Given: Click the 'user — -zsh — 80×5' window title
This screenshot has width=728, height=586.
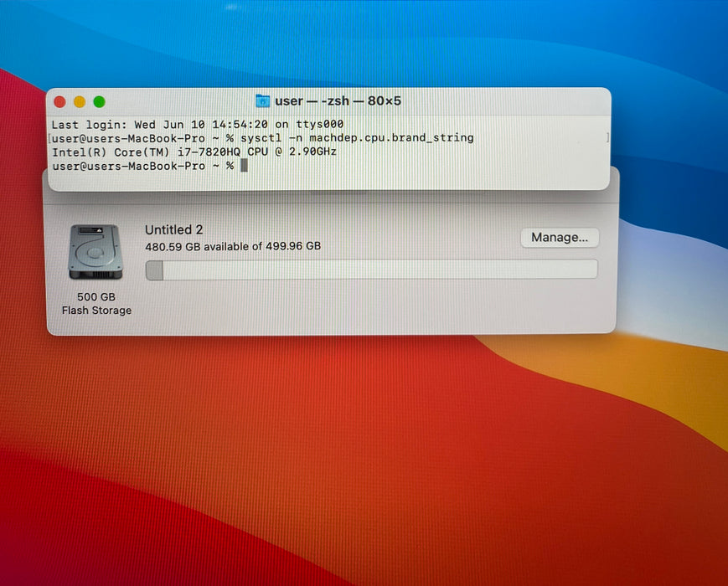Looking at the screenshot, I should click(x=338, y=100).
